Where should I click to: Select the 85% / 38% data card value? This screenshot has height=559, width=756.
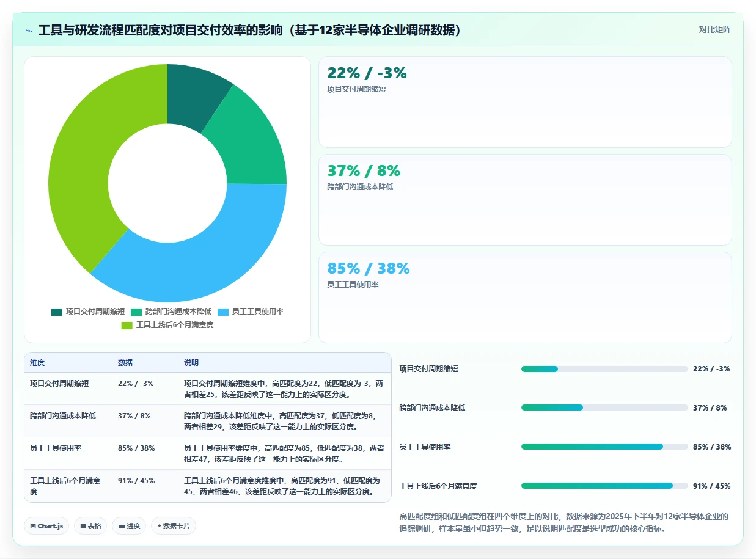(369, 268)
